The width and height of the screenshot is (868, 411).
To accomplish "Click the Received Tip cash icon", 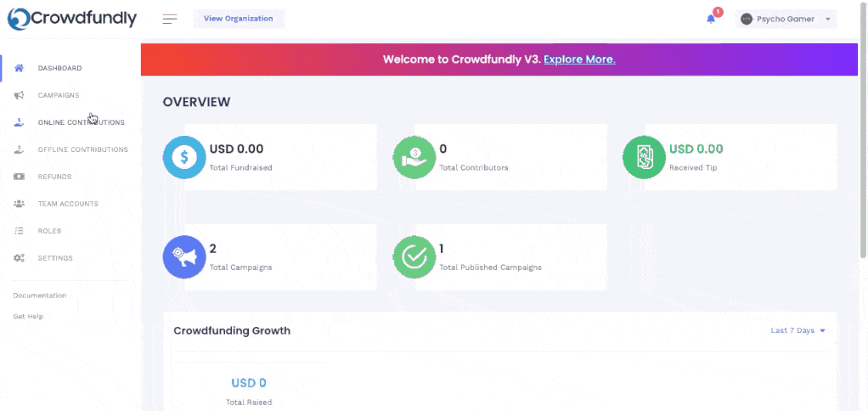I will (x=645, y=157).
